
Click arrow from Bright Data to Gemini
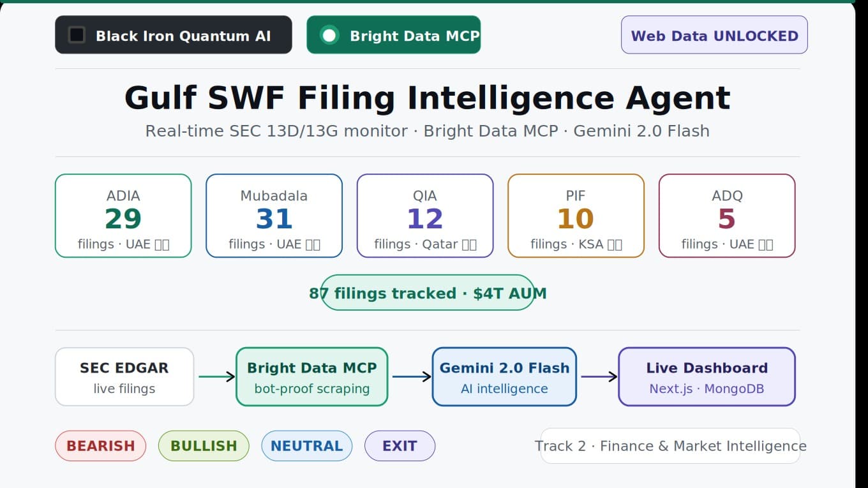412,376
